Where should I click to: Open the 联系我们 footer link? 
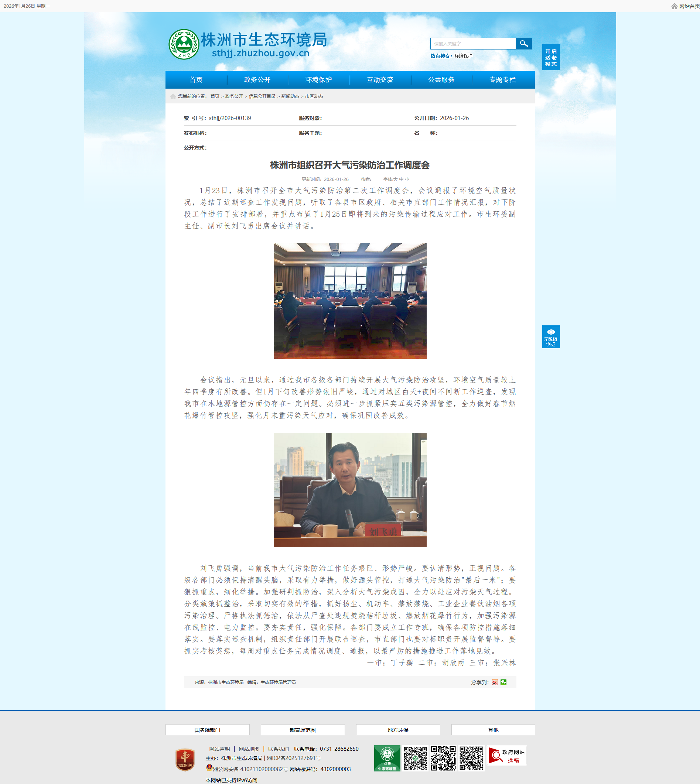pos(278,749)
